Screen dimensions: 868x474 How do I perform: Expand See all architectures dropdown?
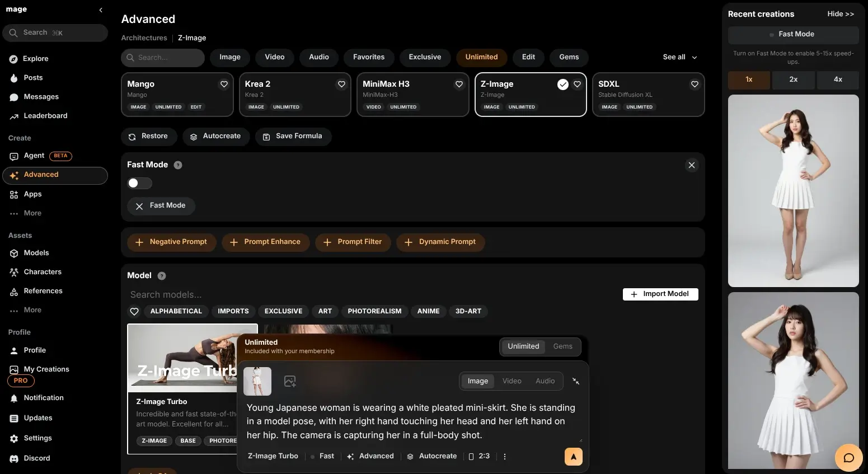(680, 57)
